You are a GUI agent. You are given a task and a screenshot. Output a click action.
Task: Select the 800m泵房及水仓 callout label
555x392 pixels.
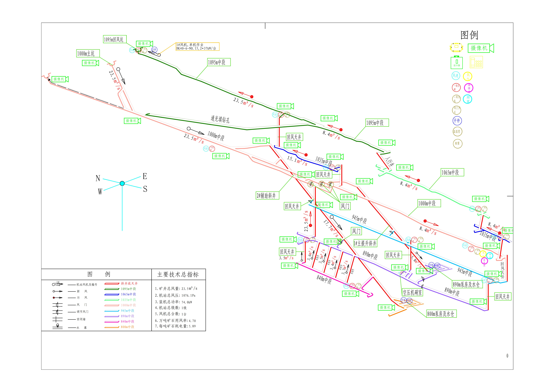[441, 314]
